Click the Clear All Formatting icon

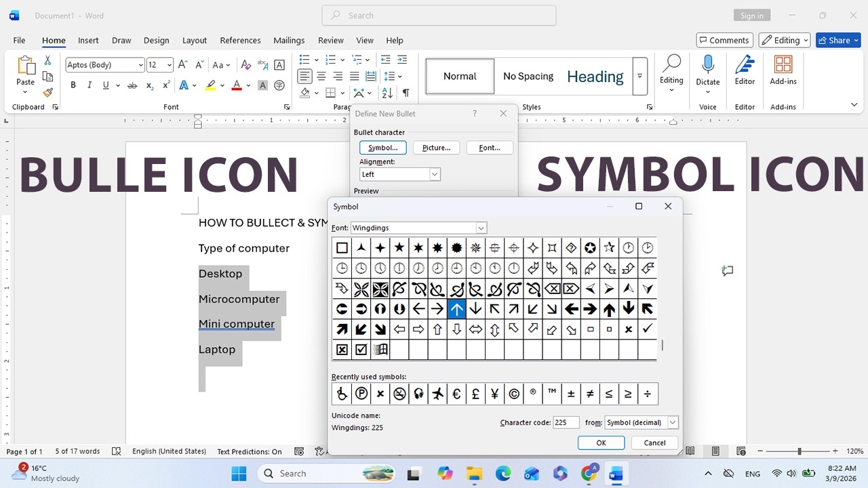point(246,65)
